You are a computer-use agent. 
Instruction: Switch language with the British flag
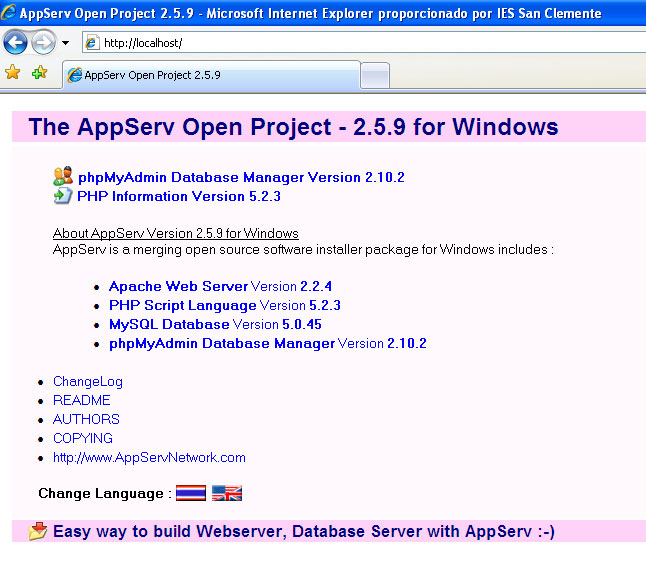227,493
